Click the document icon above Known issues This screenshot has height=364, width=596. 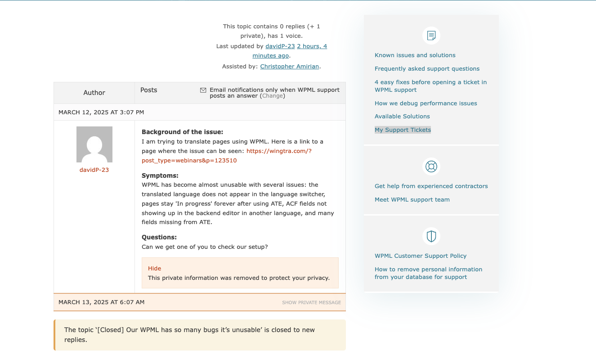click(x=431, y=36)
